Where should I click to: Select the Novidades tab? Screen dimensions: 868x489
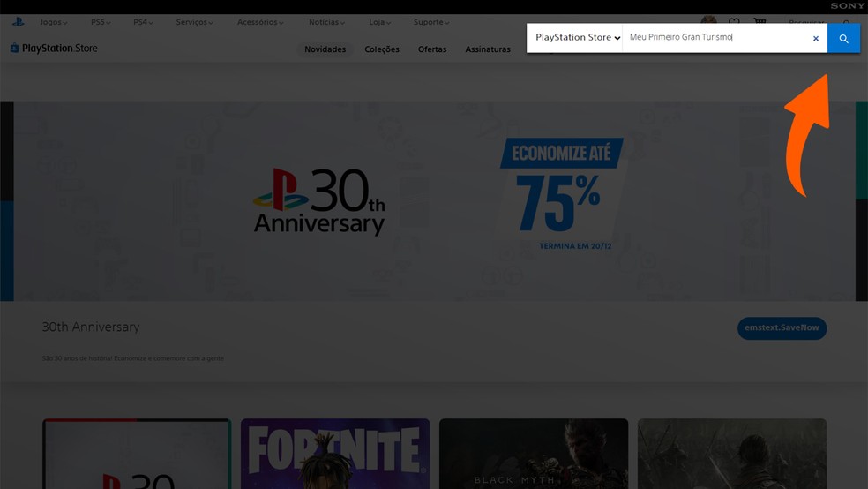pyautogui.click(x=325, y=49)
